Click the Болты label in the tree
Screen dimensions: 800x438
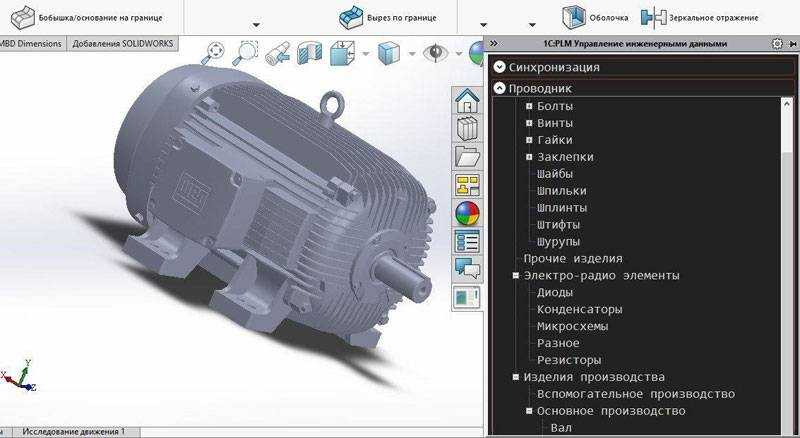(x=555, y=106)
